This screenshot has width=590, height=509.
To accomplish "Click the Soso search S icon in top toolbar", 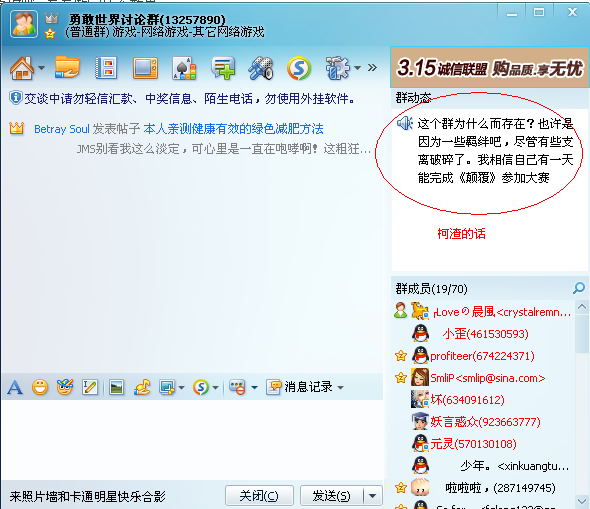I will [299, 68].
